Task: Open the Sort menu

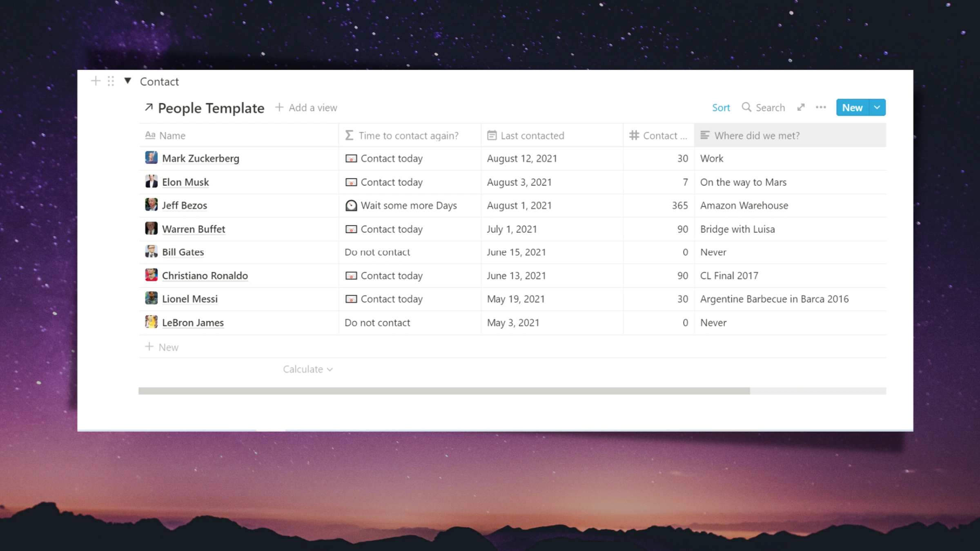Action: 721,107
